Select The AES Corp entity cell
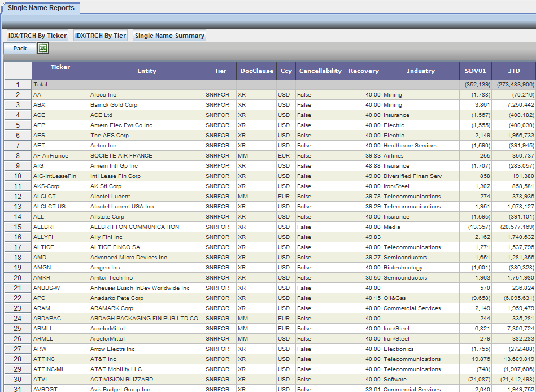The width and height of the screenshot is (536, 392). pyautogui.click(x=147, y=136)
